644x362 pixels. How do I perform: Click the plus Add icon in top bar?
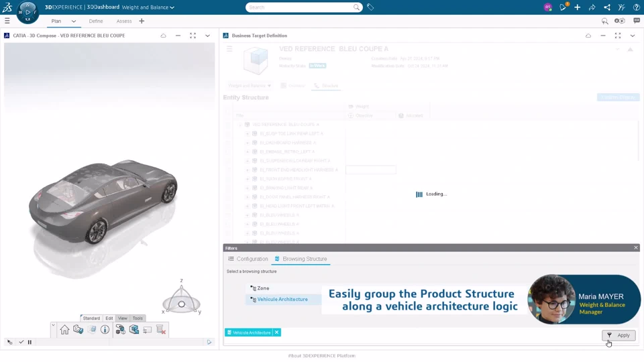click(x=577, y=7)
